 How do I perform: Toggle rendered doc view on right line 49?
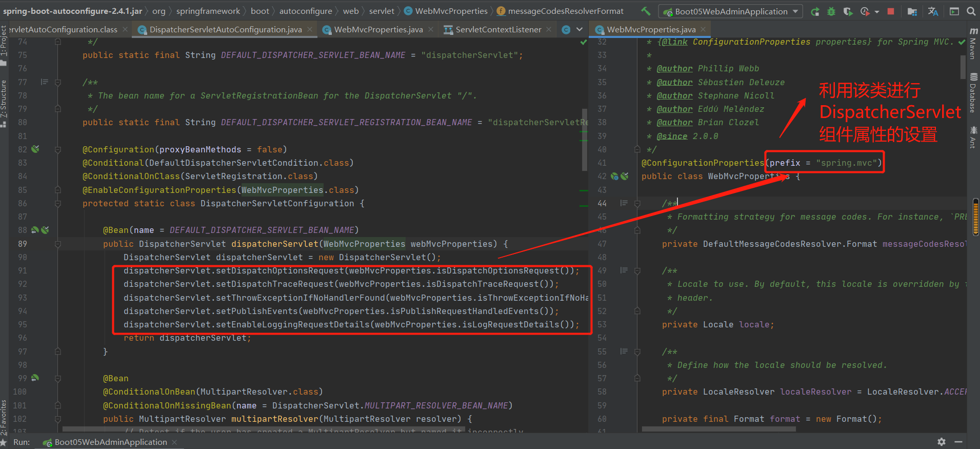pos(624,270)
